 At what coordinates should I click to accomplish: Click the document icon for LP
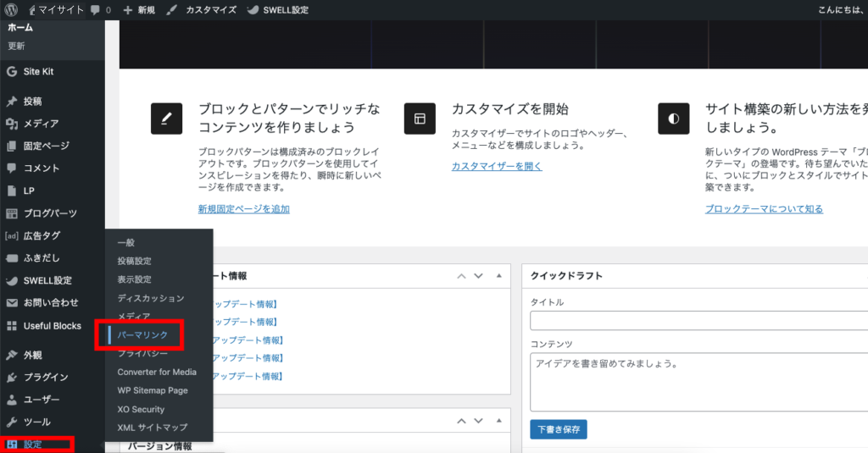pos(12,191)
